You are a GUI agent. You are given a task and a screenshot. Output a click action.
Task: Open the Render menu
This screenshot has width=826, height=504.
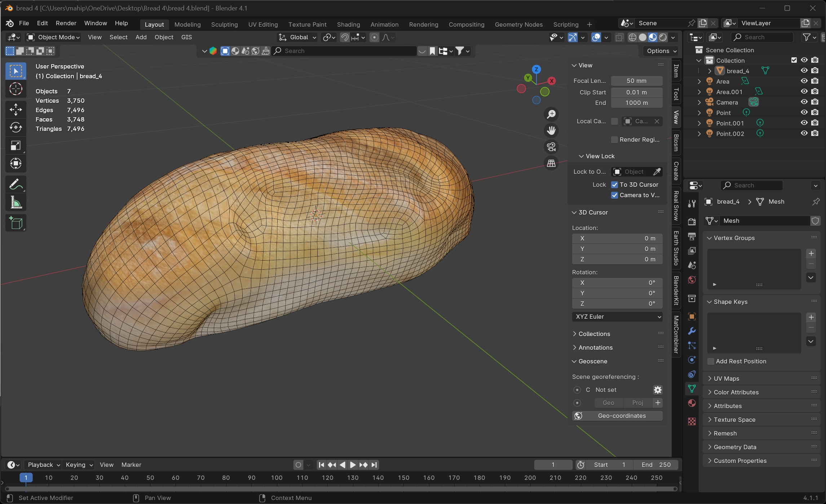point(66,23)
